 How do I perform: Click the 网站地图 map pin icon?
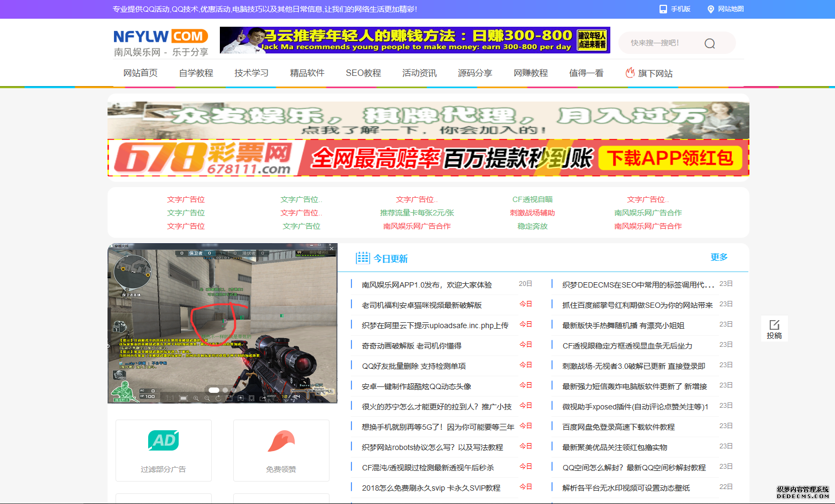tap(711, 9)
